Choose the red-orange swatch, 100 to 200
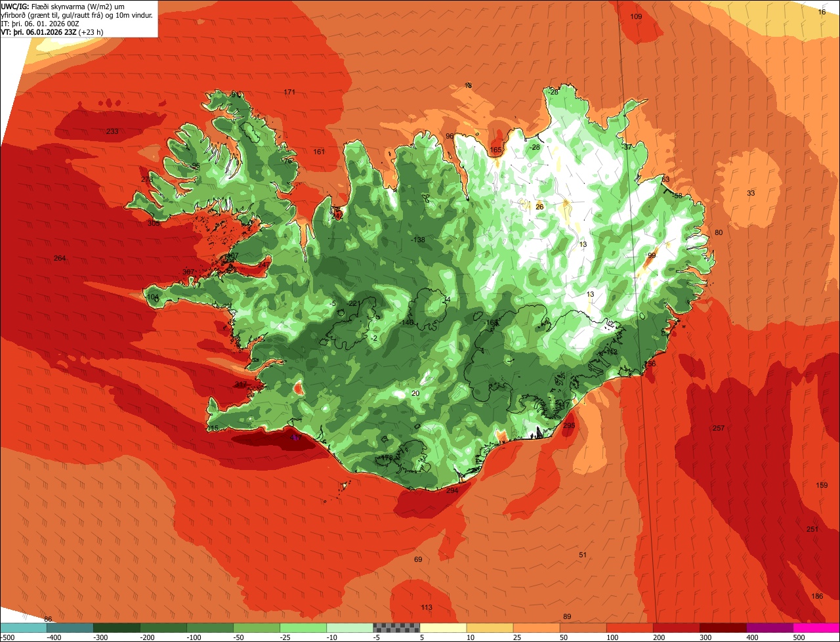840x642 pixels. point(629,628)
